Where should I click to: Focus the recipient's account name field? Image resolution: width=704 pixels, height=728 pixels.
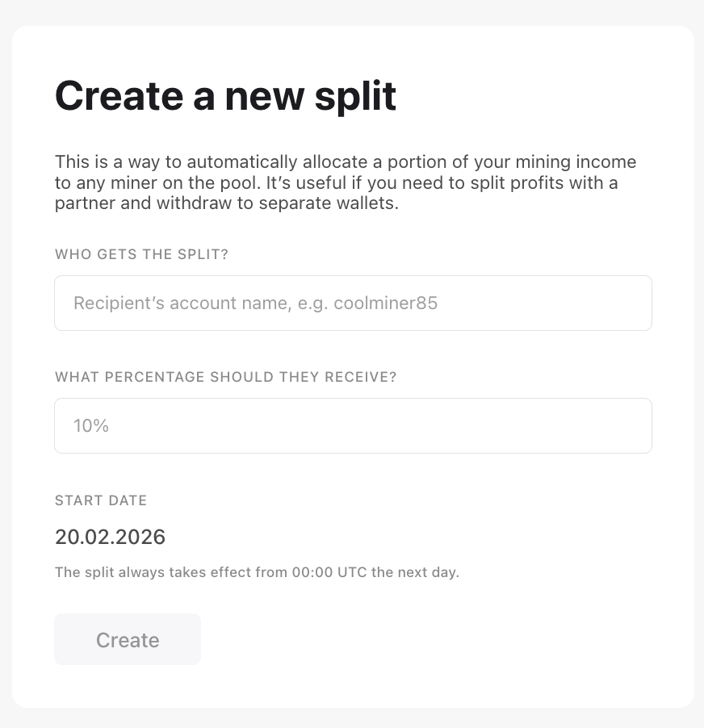pos(353,303)
